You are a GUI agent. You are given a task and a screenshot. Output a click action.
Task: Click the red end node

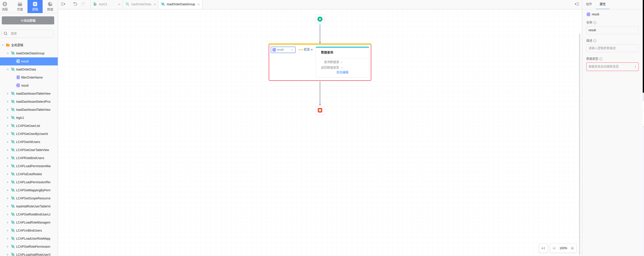point(320,110)
